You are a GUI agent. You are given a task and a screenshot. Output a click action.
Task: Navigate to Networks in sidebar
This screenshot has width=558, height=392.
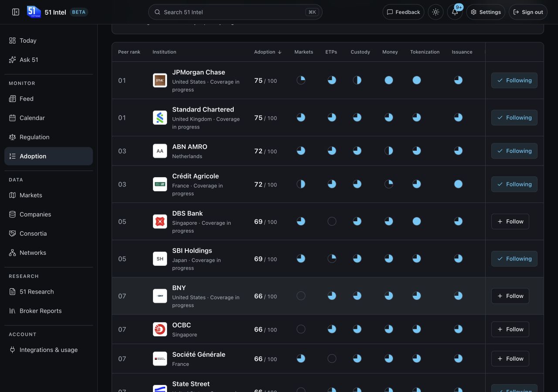48,253
